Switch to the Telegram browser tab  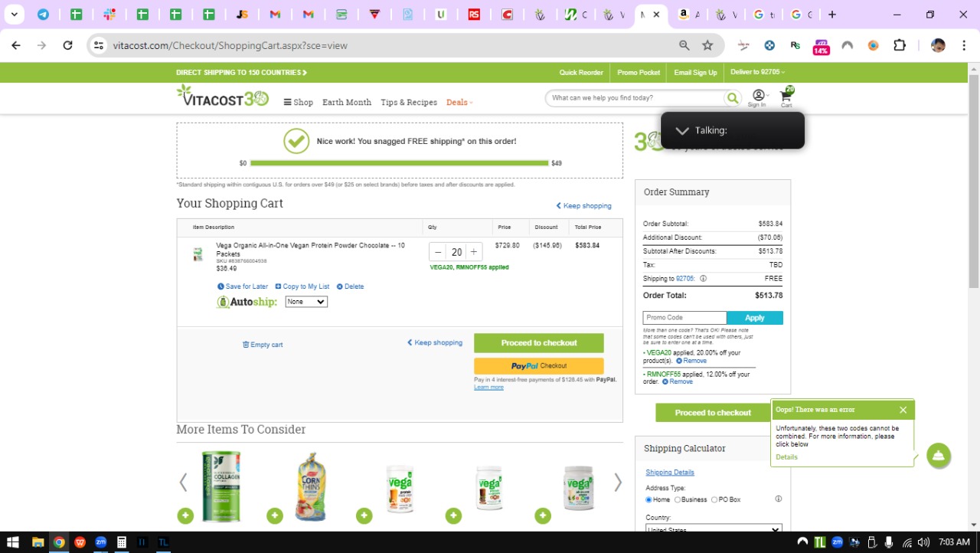pyautogui.click(x=43, y=15)
